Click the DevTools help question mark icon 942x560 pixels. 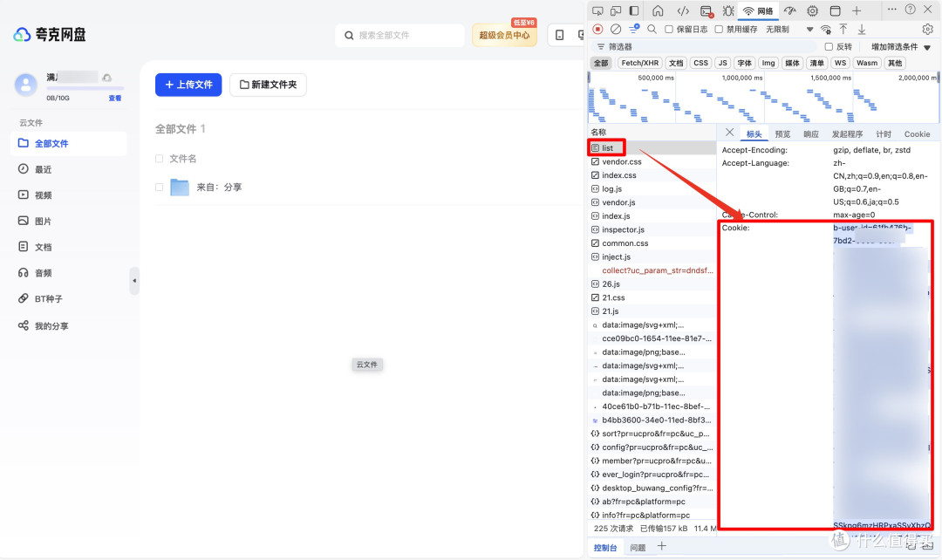[910, 10]
